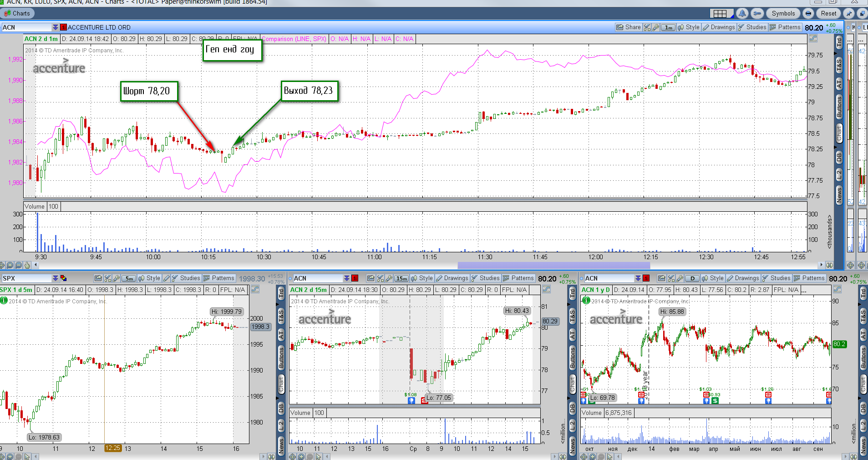
Task: Expand symbol dropdown on ACN 15m chart
Action: (347, 278)
